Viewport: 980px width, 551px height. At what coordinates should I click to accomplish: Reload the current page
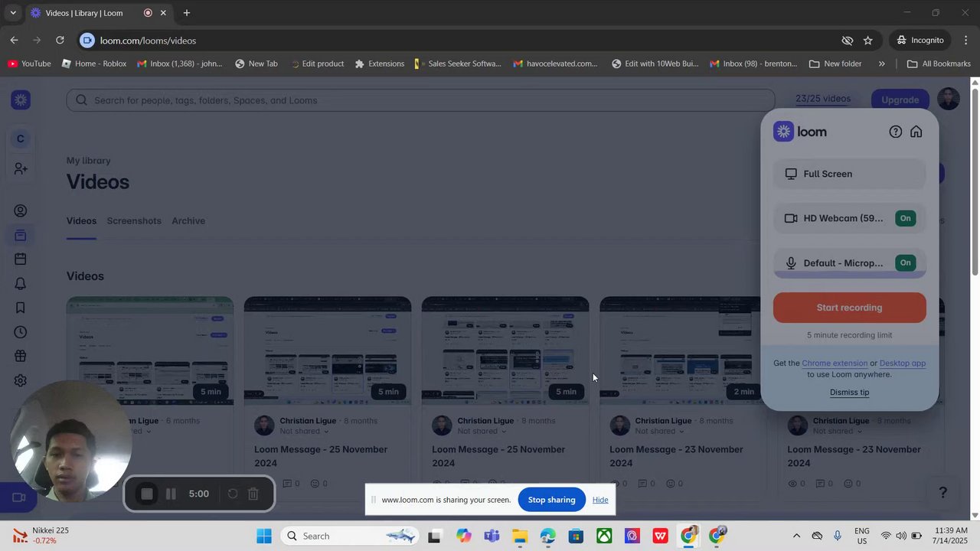point(60,41)
